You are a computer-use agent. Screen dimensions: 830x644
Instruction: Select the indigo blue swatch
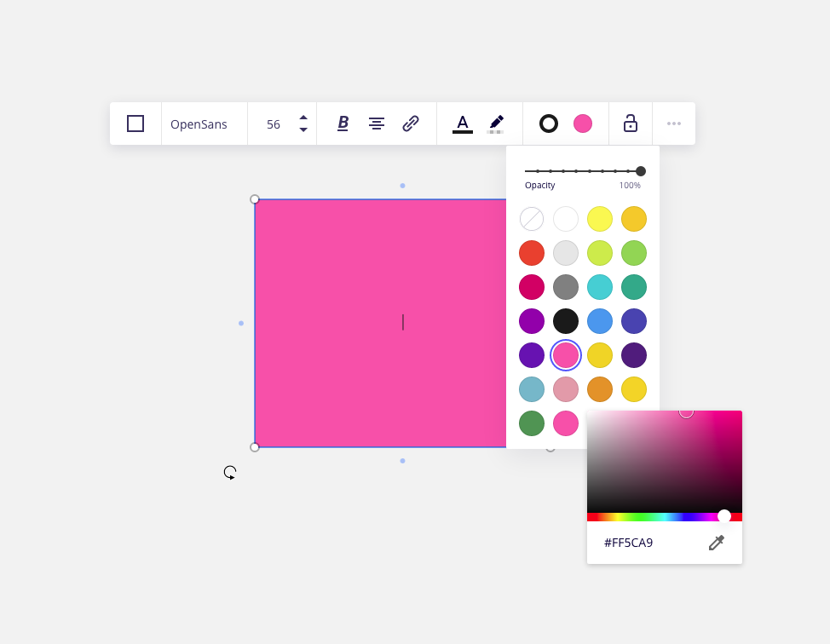(634, 321)
